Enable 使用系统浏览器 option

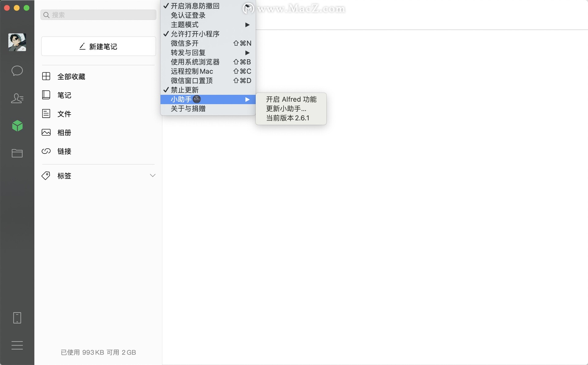click(208, 62)
